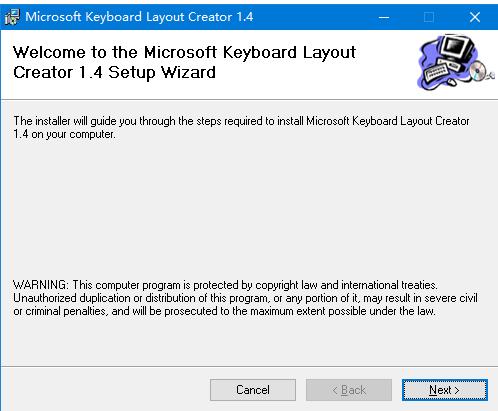
Task: Click the 'Creator 1.4 Setup Wizard' heading line
Action: coord(114,72)
